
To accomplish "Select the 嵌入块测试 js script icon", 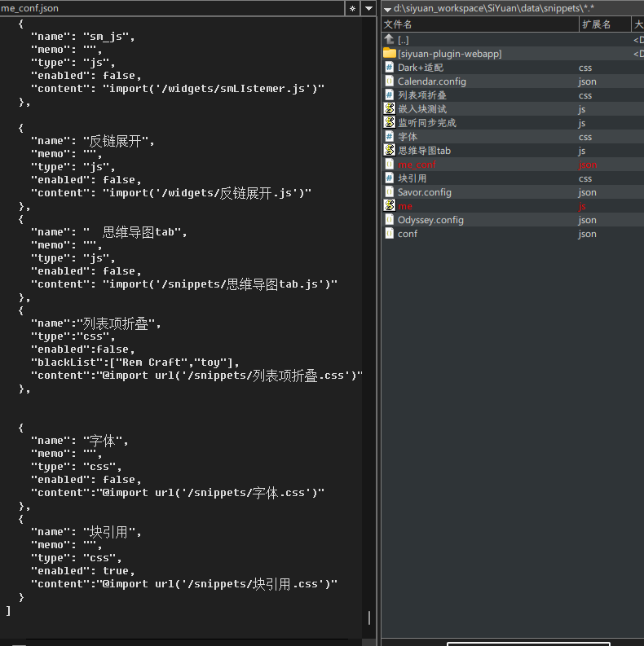I will pyautogui.click(x=389, y=108).
